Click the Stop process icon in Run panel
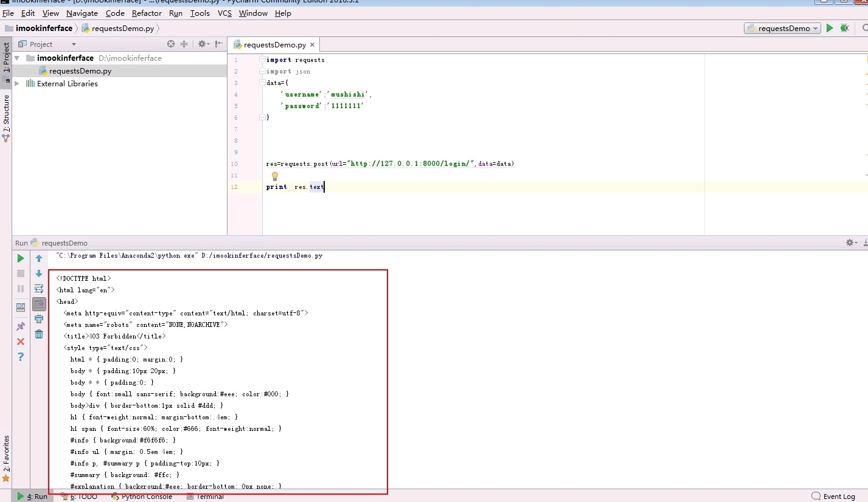The image size is (868, 502). point(21,273)
